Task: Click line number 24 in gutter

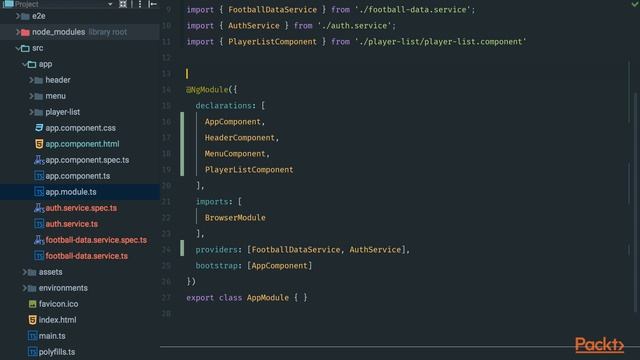Action: (167, 250)
